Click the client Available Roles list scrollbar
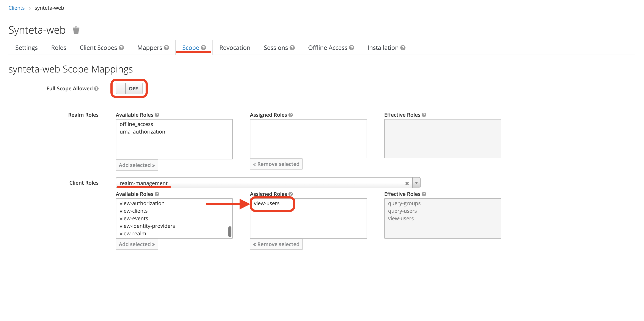 click(230, 231)
